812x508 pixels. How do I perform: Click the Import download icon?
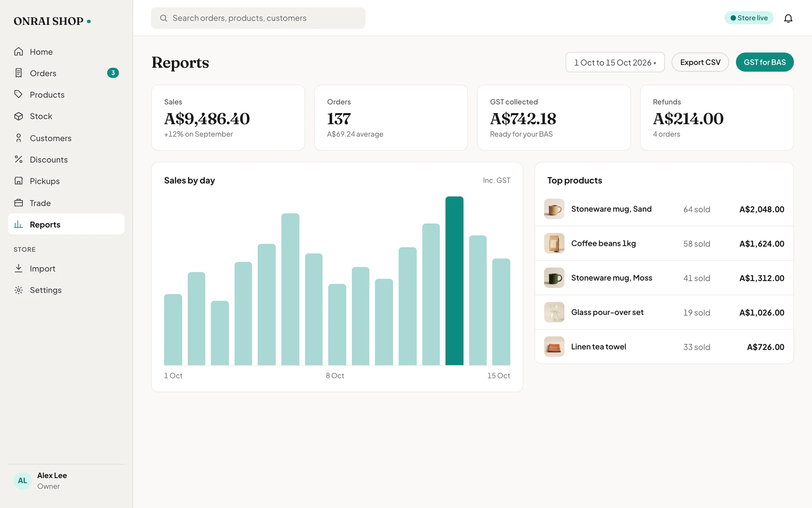point(19,268)
